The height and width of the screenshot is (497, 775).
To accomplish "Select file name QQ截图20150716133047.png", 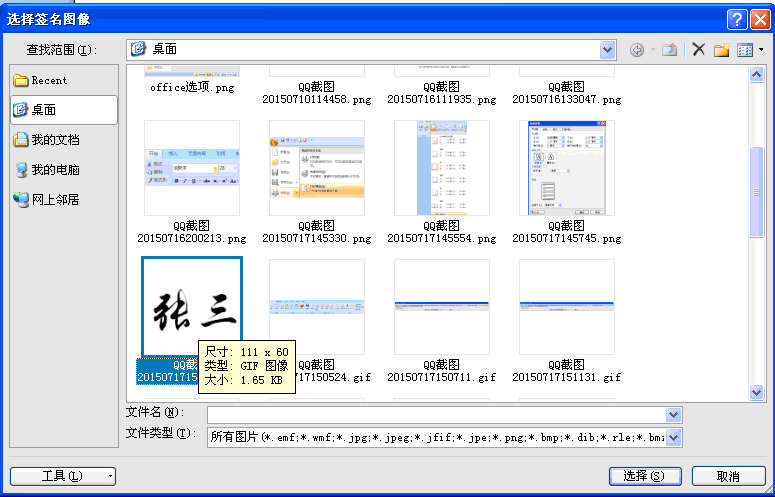I will tap(567, 93).
